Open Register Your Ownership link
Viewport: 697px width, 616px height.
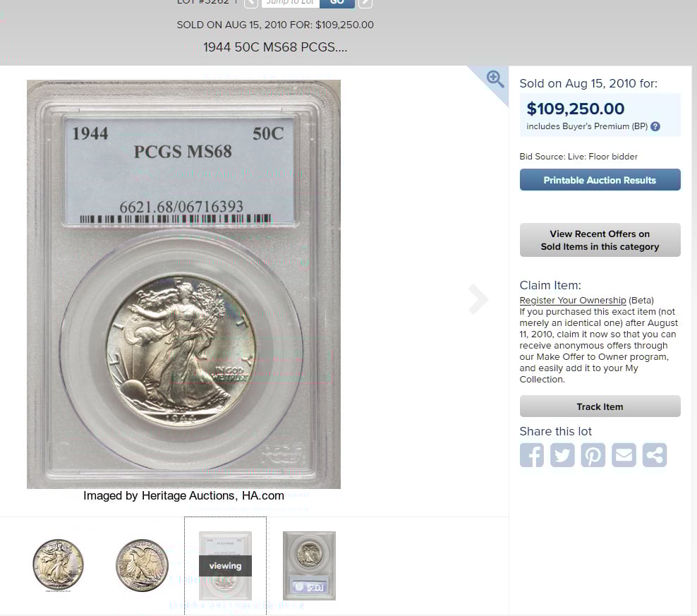coord(573,300)
